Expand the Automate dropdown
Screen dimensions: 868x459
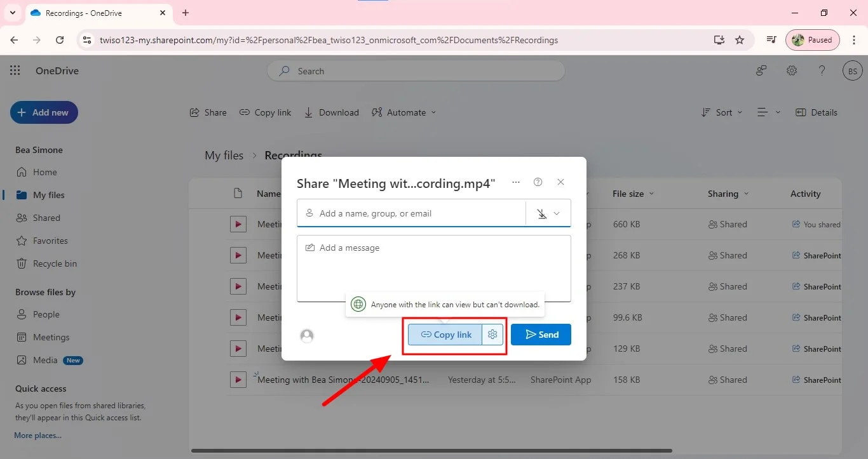(x=404, y=112)
